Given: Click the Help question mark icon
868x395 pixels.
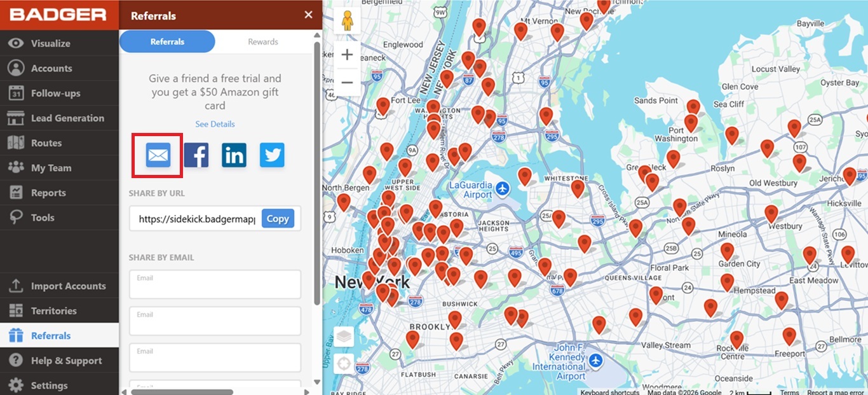Looking at the screenshot, I should point(16,360).
